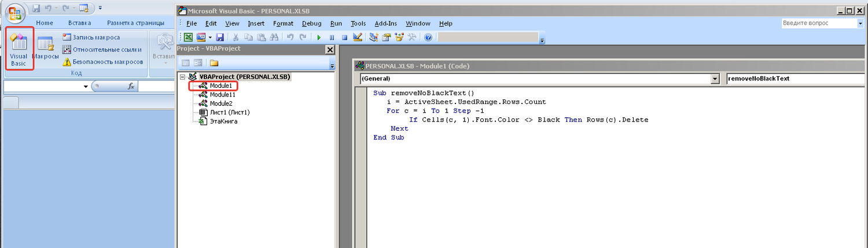Image resolution: width=868 pixels, height=248 pixels.
Task: Click View Code in Project panel
Action: click(x=186, y=63)
